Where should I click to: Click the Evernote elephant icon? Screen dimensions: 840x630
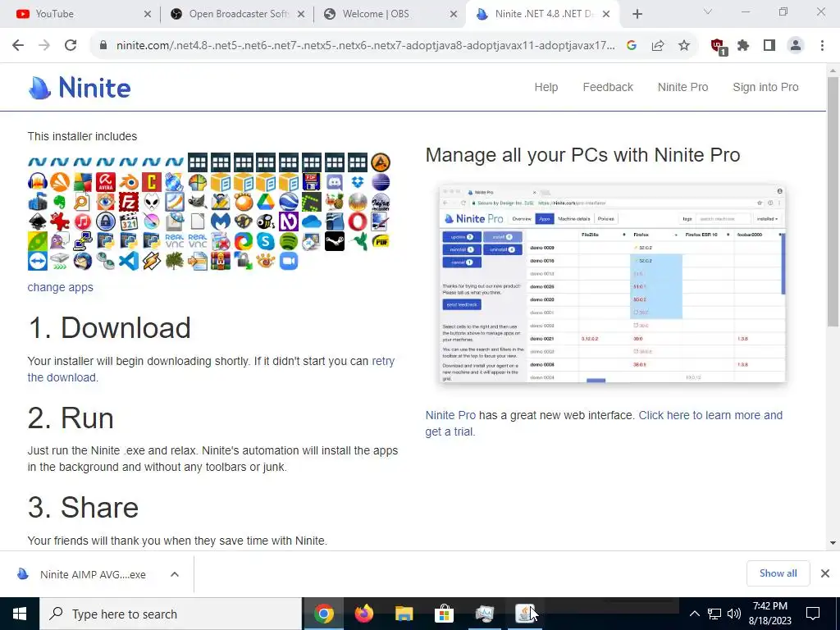click(60, 202)
